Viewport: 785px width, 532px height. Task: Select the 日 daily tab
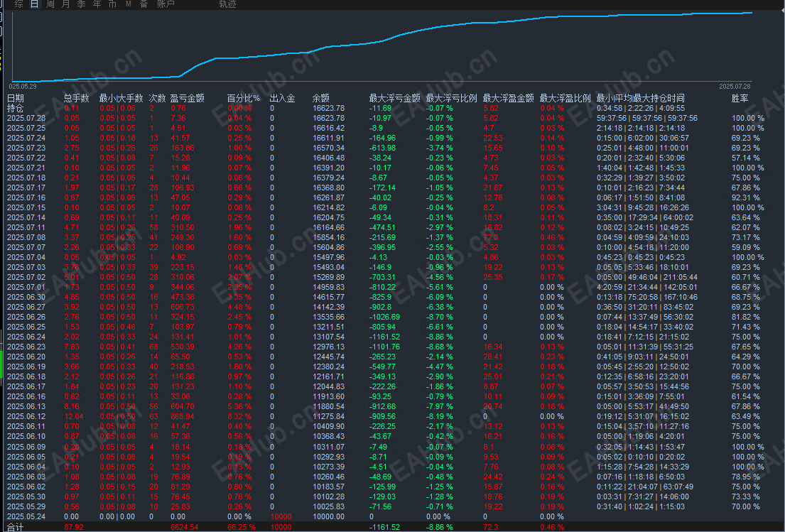coord(35,4)
